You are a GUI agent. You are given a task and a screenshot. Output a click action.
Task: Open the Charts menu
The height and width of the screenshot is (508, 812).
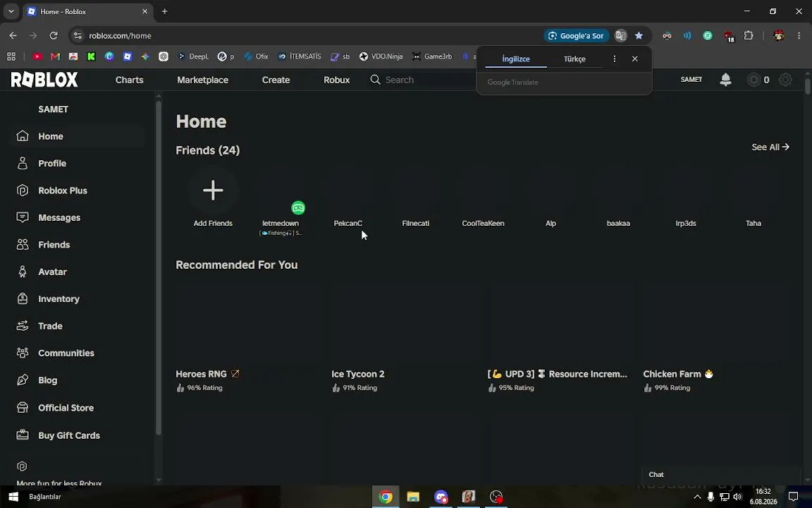pos(130,80)
